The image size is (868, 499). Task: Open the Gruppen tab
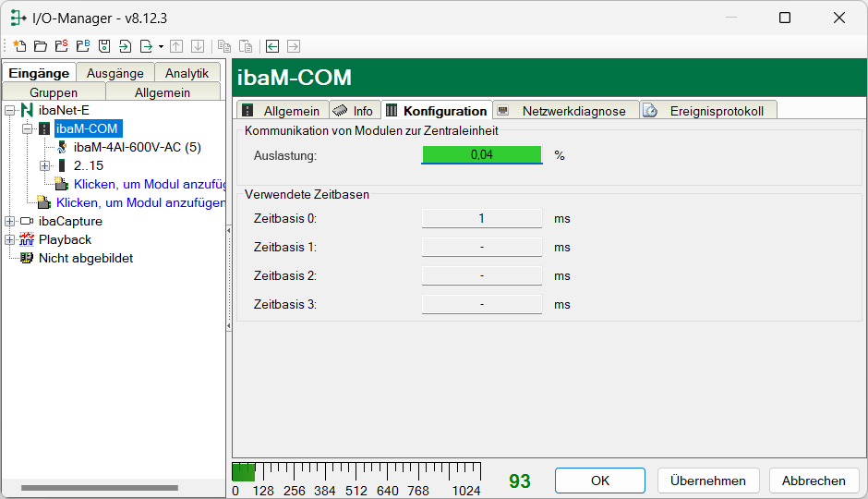(54, 91)
